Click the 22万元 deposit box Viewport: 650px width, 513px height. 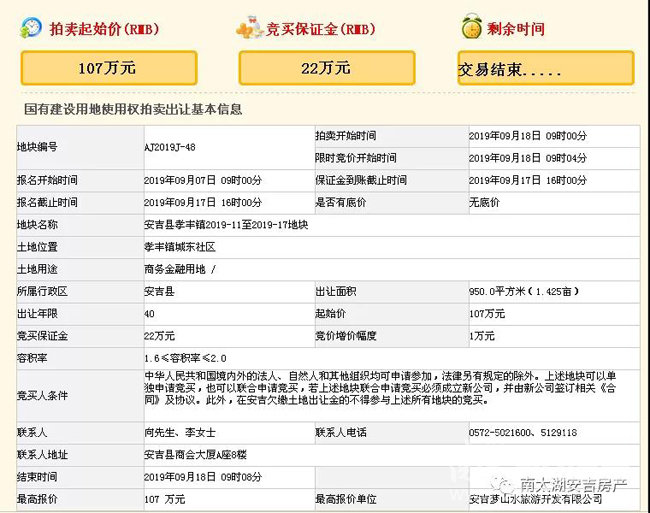(327, 68)
